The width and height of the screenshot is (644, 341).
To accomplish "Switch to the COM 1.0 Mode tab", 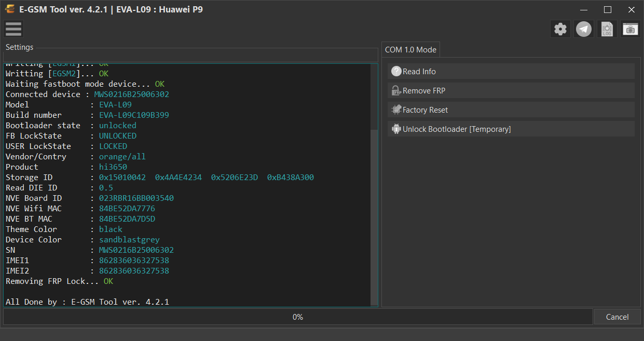I will coord(410,49).
